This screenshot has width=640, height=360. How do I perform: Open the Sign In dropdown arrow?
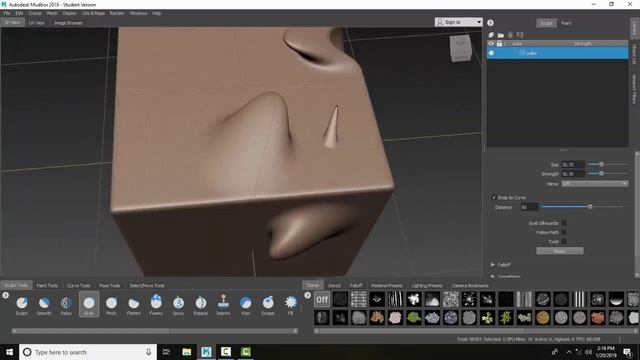[x=479, y=22]
